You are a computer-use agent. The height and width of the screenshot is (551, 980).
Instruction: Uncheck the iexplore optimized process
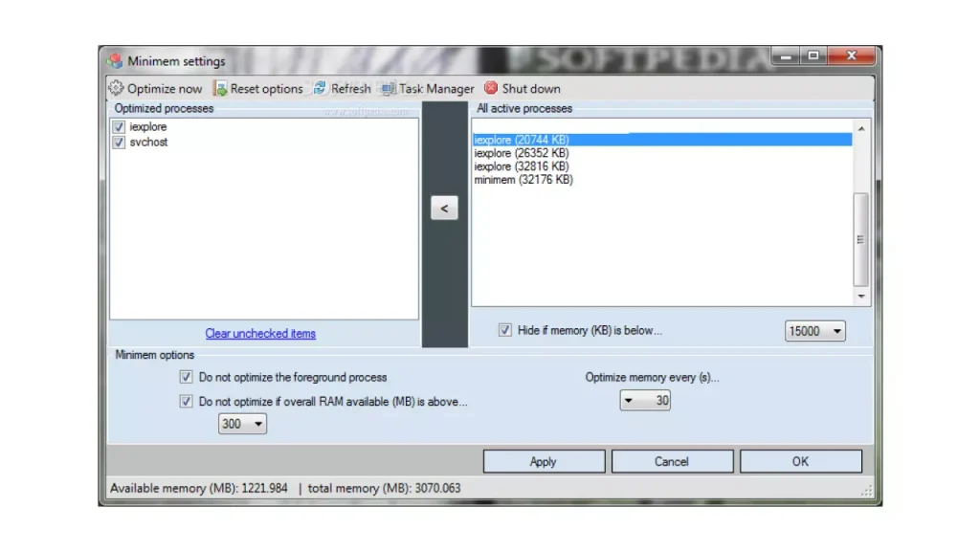pyautogui.click(x=119, y=127)
